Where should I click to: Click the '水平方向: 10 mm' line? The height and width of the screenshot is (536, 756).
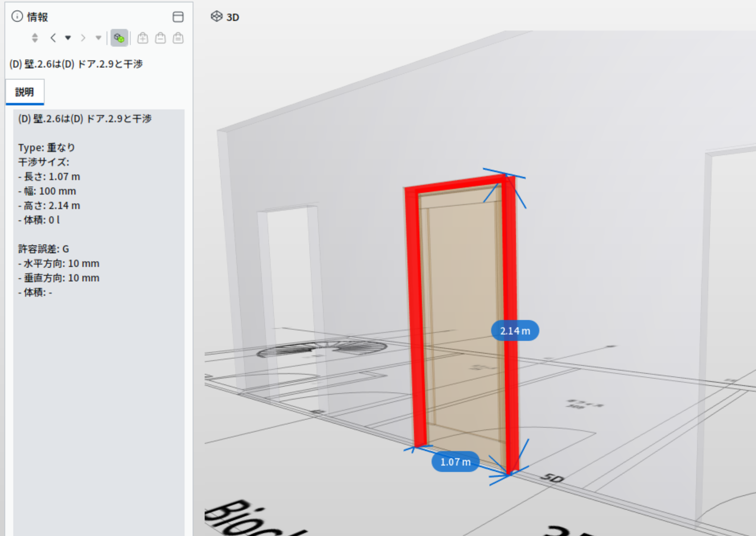[59, 263]
